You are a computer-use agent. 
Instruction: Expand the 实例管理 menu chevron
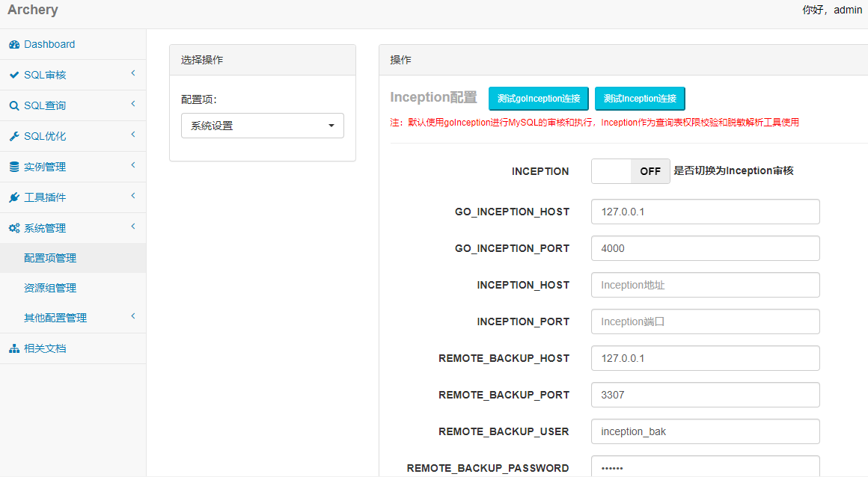tap(133, 165)
